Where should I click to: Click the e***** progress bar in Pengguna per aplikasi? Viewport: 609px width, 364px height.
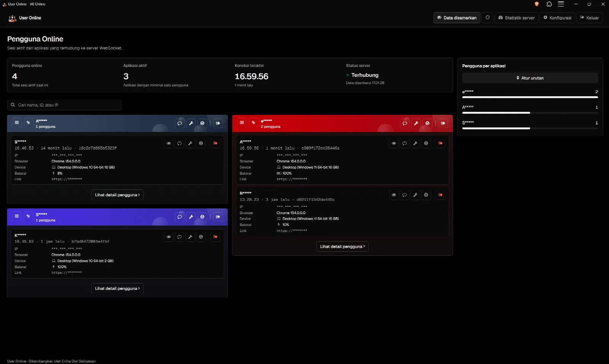(530, 97)
